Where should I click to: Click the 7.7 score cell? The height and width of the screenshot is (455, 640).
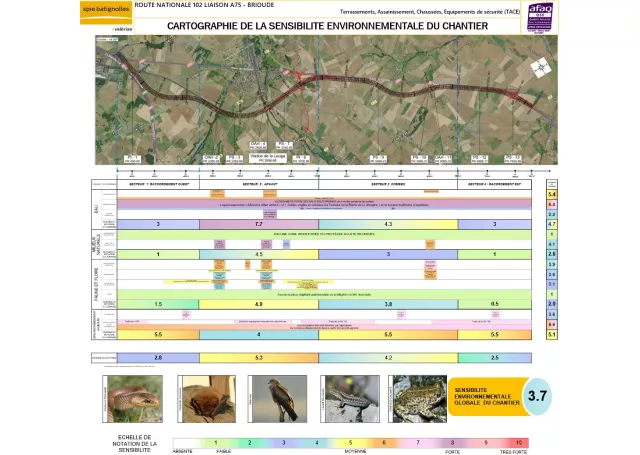point(258,224)
